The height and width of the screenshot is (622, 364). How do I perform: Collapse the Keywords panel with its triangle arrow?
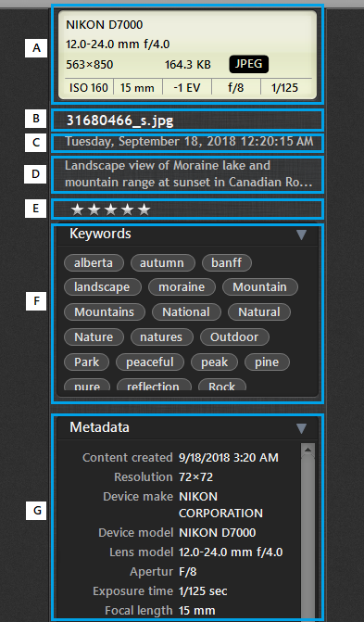(x=301, y=235)
